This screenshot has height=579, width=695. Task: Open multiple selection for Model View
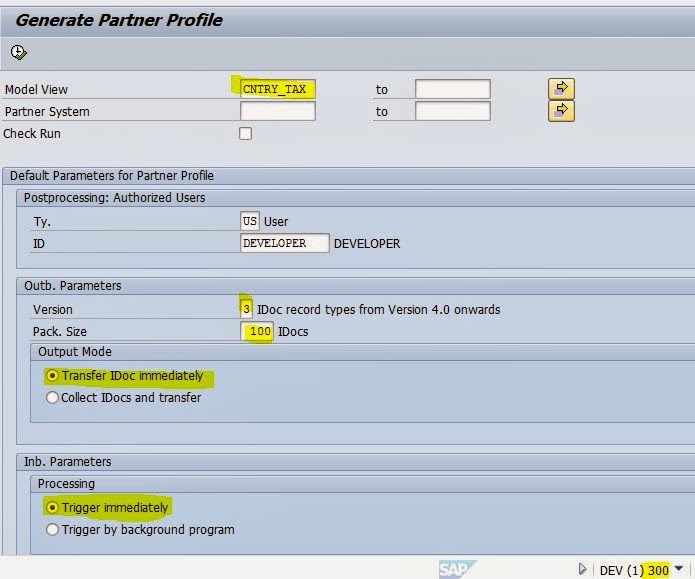tap(561, 89)
